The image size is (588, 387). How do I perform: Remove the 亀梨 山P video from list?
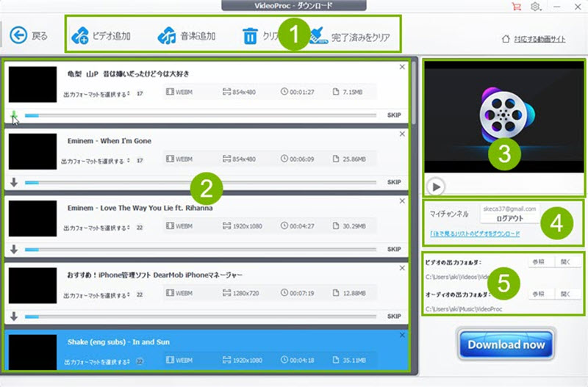[x=401, y=68]
